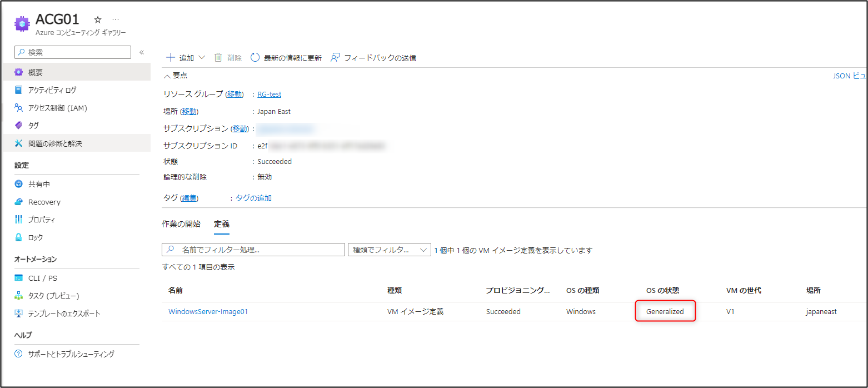
Task: Sort by 名前 column header
Action: point(176,290)
